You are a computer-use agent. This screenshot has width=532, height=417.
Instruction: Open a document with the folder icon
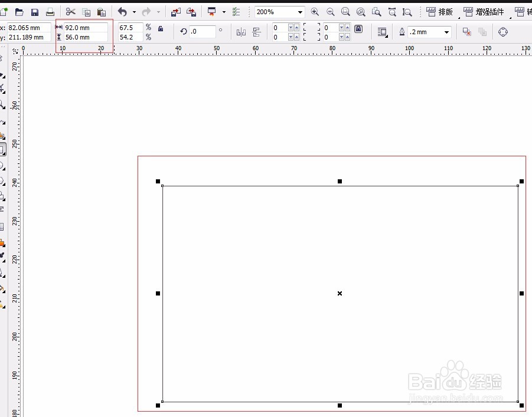tap(19, 12)
